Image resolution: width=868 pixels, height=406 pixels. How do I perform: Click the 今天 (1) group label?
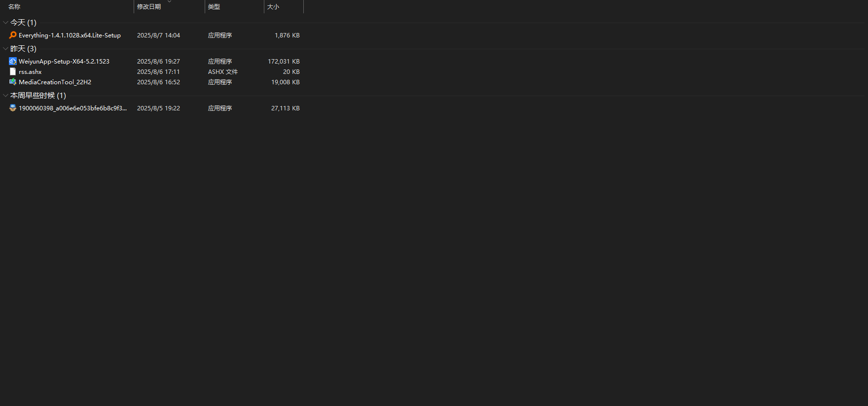pyautogui.click(x=23, y=23)
